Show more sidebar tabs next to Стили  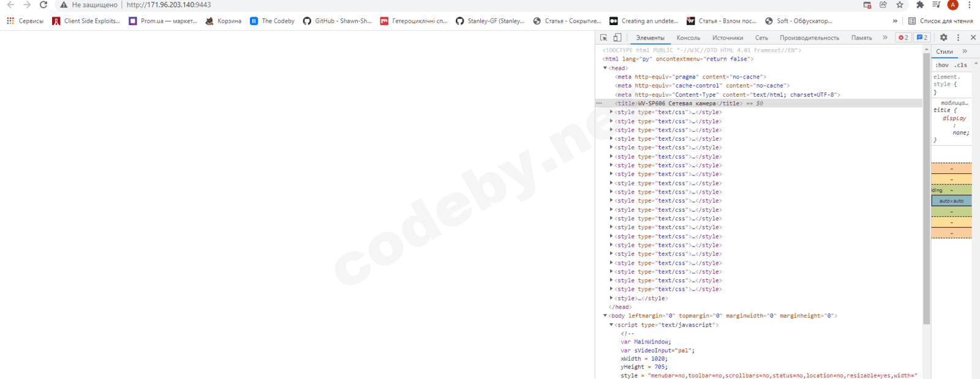point(965,51)
